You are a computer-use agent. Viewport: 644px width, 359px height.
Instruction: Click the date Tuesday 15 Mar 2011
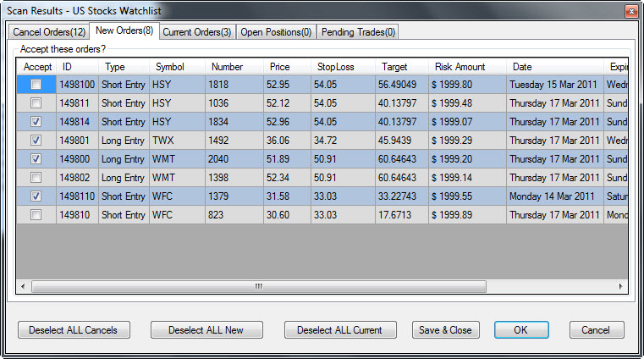555,84
